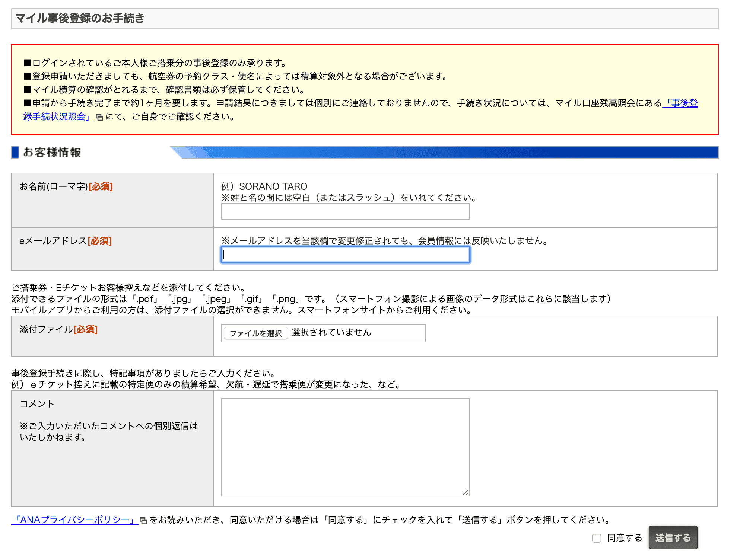The width and height of the screenshot is (756, 559).
Task: Check the 同意する checkbox
Action: [597, 538]
